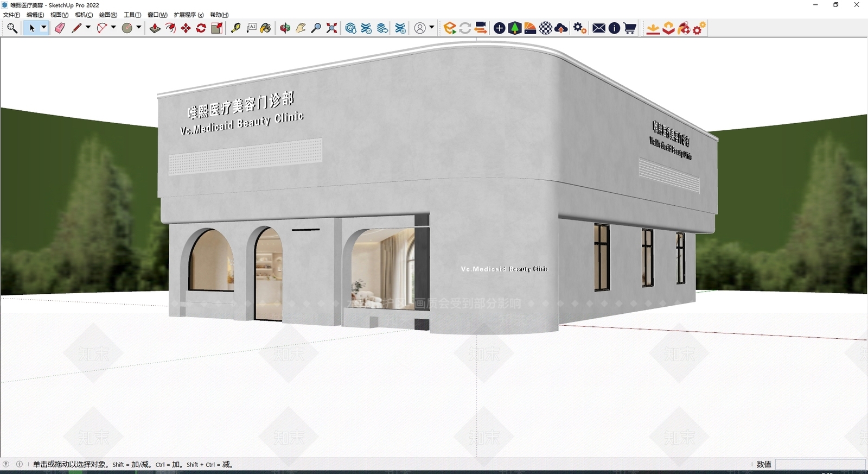The height and width of the screenshot is (474, 868).
Task: Expand the user account dropdown arrow
Action: click(x=432, y=28)
